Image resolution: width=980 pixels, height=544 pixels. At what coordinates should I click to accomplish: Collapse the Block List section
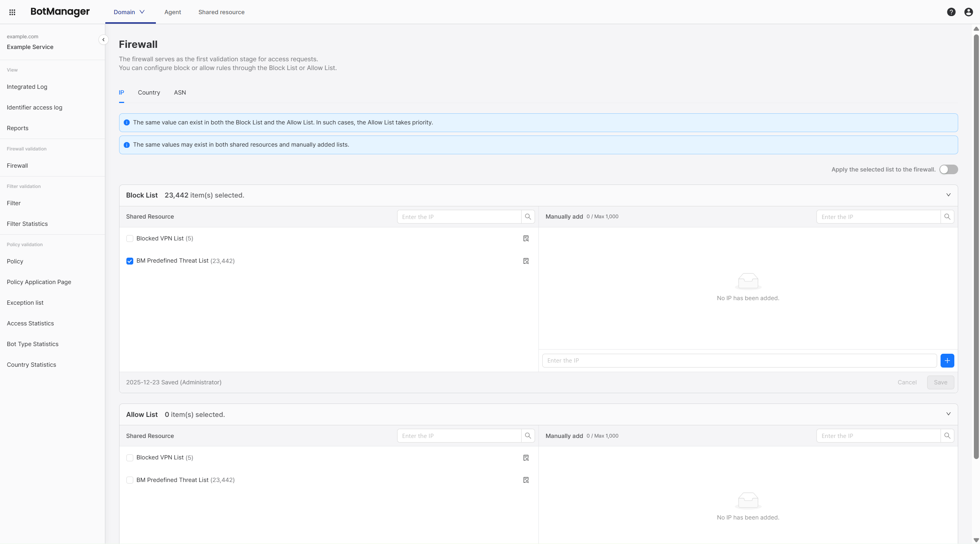[948, 195]
